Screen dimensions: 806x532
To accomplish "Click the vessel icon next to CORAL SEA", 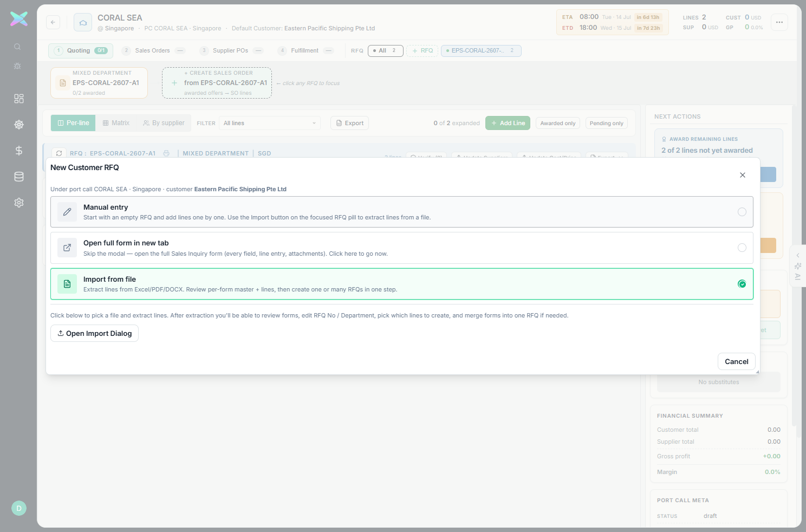I will pyautogui.click(x=83, y=22).
